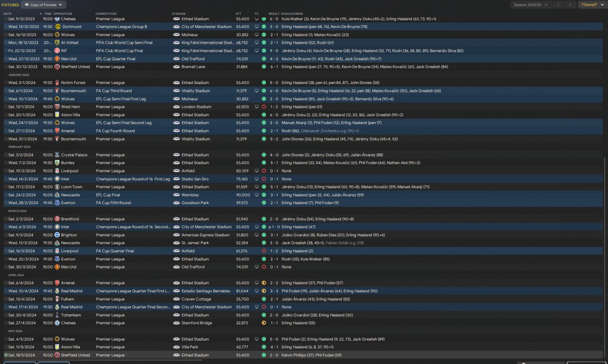Sort by the Att column header
Screen dimensions: 608x364
click(x=238, y=14)
